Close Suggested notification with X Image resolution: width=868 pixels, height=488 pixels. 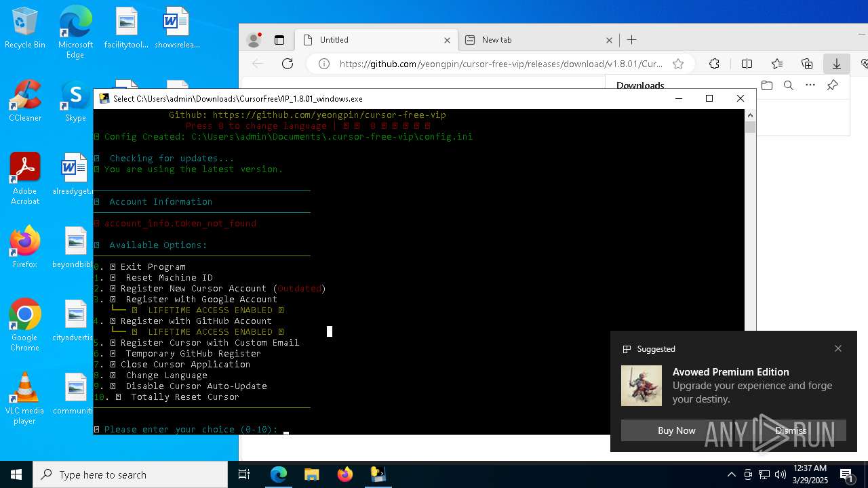pos(838,348)
